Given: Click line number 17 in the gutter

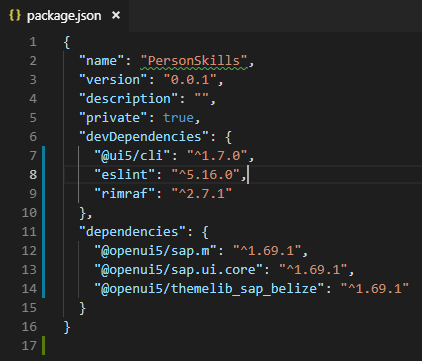Looking at the screenshot, I should 29,346.
